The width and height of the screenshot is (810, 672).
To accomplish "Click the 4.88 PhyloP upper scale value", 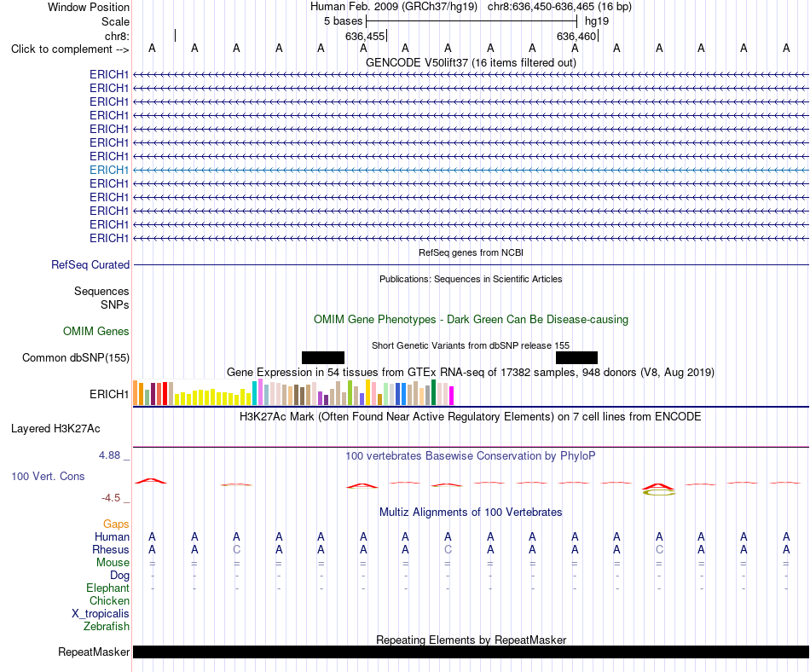I will (x=109, y=455).
